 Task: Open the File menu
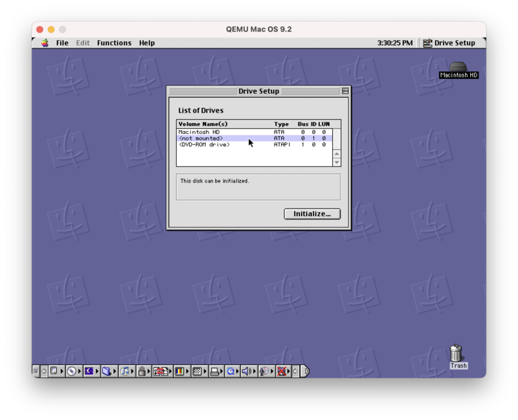tap(62, 43)
